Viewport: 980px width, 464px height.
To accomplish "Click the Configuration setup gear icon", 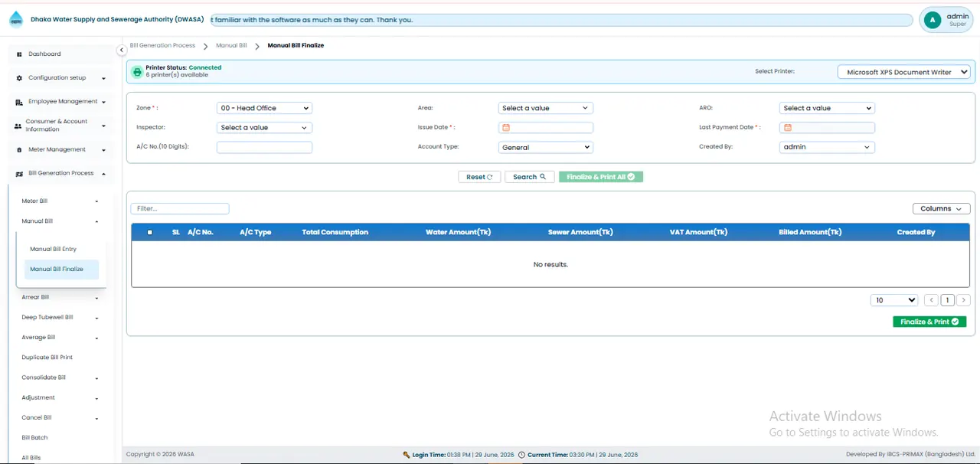I will click(19, 78).
